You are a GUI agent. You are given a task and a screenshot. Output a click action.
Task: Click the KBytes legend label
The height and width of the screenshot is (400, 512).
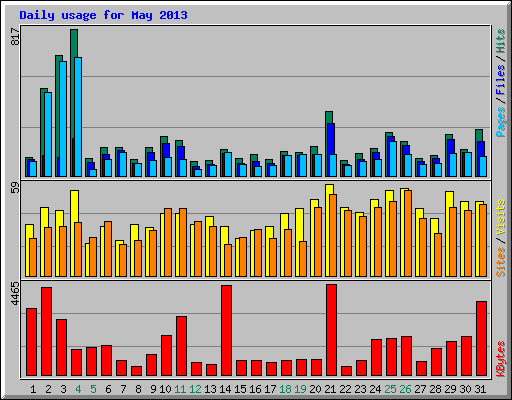(501, 359)
